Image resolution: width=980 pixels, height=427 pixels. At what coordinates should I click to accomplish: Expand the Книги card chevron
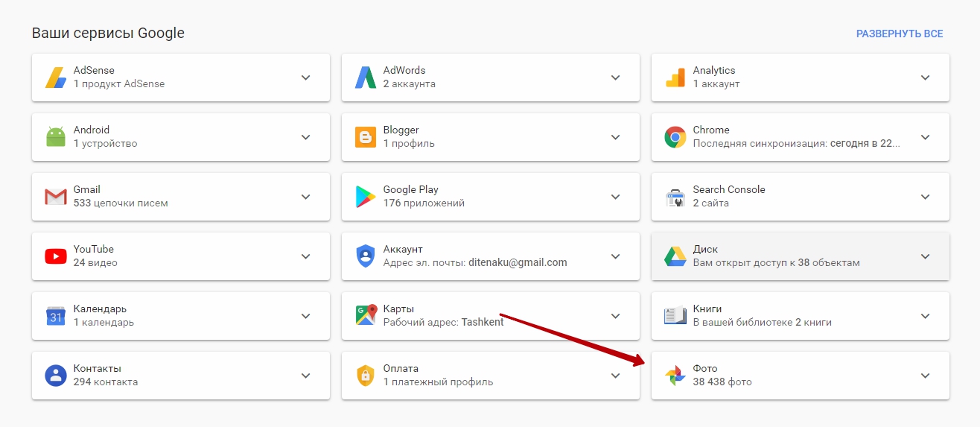coord(925,316)
